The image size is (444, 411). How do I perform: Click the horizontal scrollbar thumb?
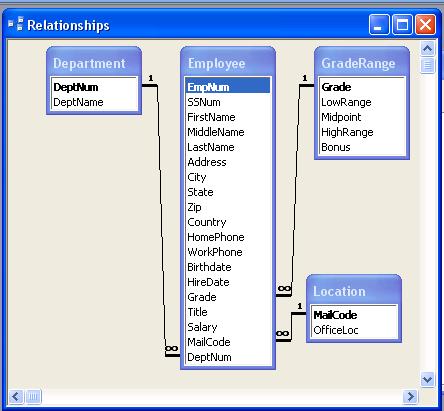click(33, 397)
